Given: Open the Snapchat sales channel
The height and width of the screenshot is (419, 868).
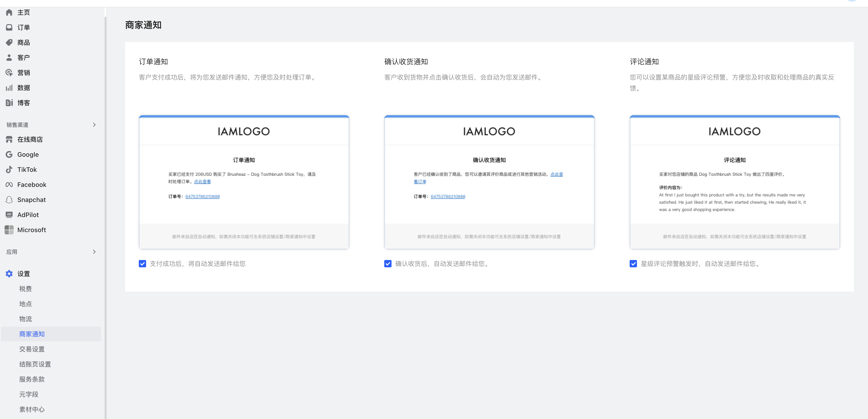Looking at the screenshot, I should [9, 199].
